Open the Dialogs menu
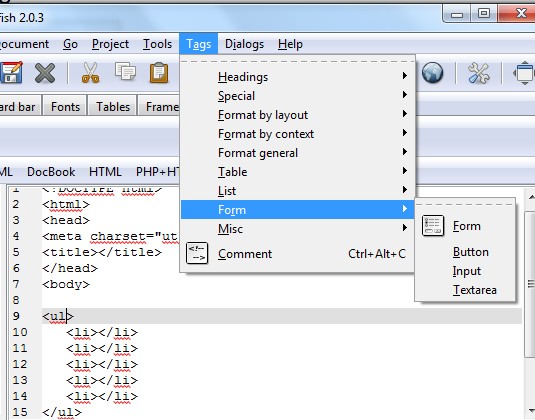 click(x=244, y=44)
